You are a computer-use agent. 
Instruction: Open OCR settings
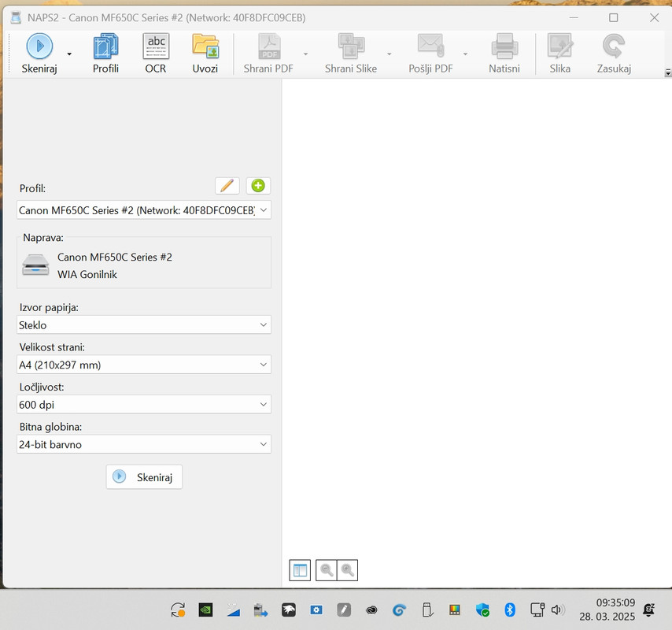tap(156, 54)
